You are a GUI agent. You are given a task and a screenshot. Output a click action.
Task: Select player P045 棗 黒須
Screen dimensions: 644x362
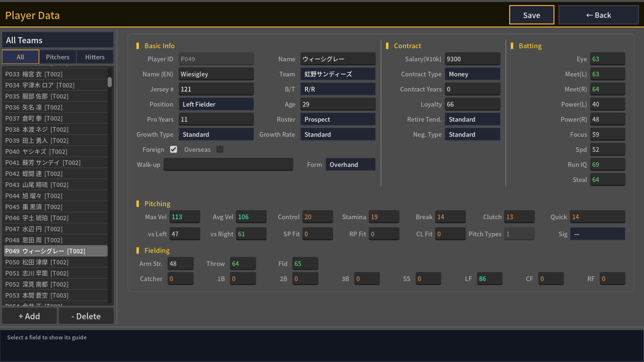coord(56,207)
